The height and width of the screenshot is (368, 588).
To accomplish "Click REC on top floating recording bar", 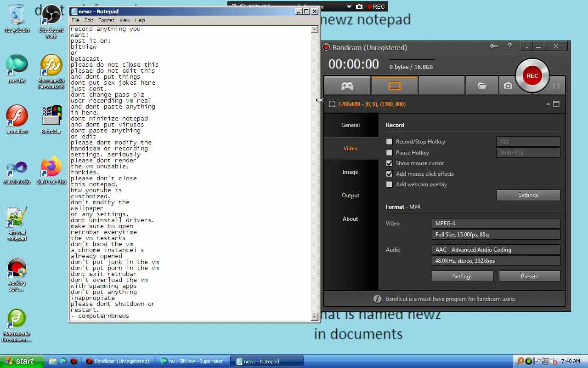I will point(376,6).
